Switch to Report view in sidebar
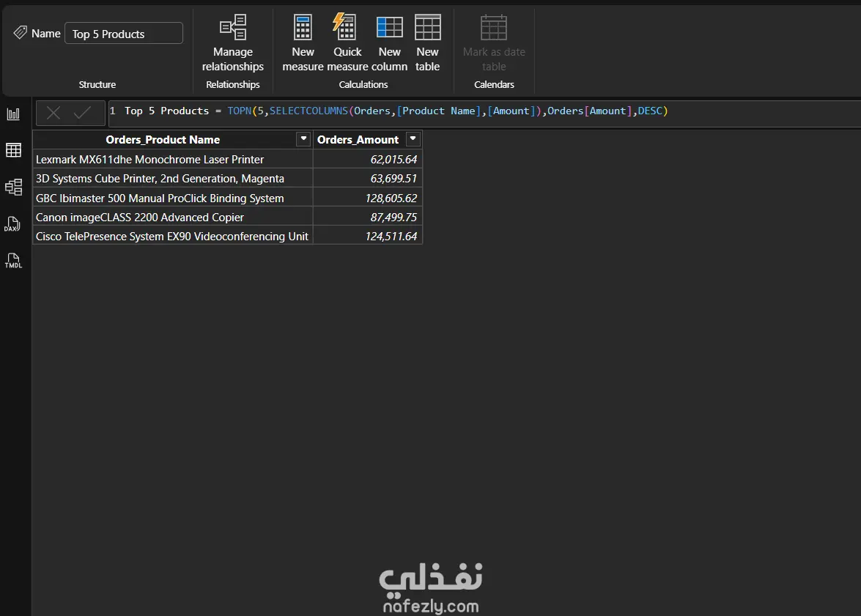The image size is (861, 616). click(13, 114)
